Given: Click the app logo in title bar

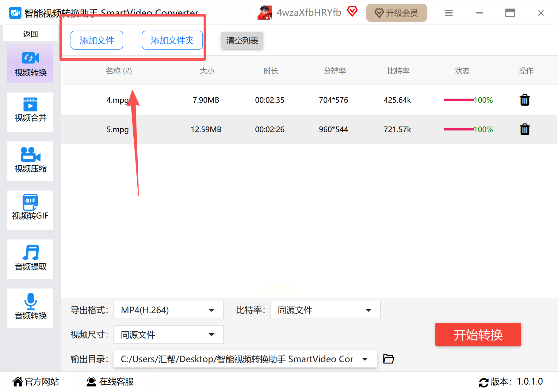Looking at the screenshot, I should [15, 13].
